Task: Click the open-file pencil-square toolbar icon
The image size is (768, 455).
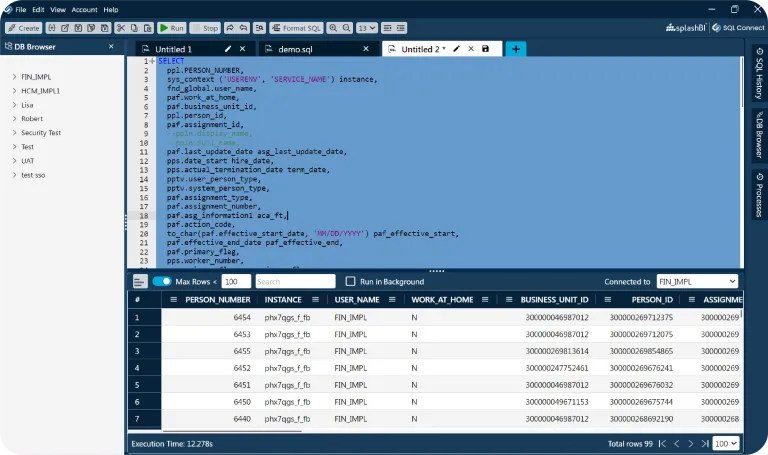Action: (65, 28)
